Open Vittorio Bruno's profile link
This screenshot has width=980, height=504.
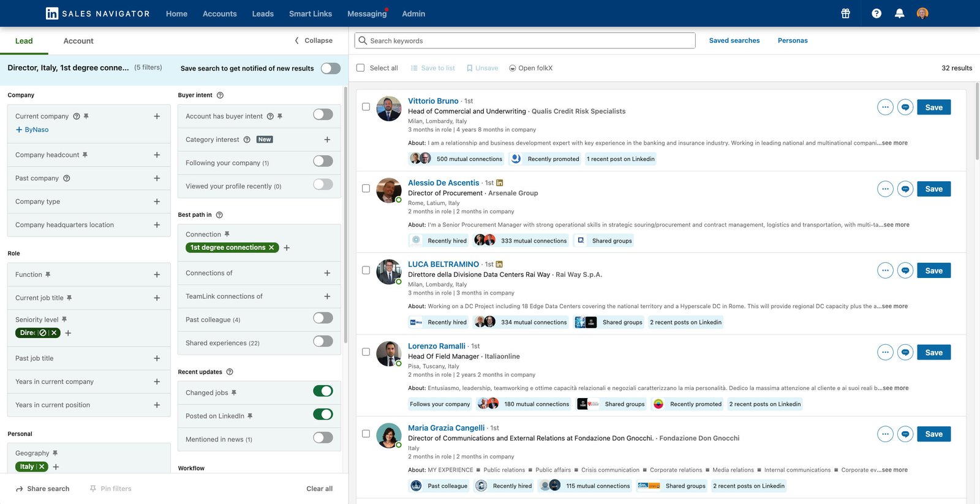coord(433,101)
